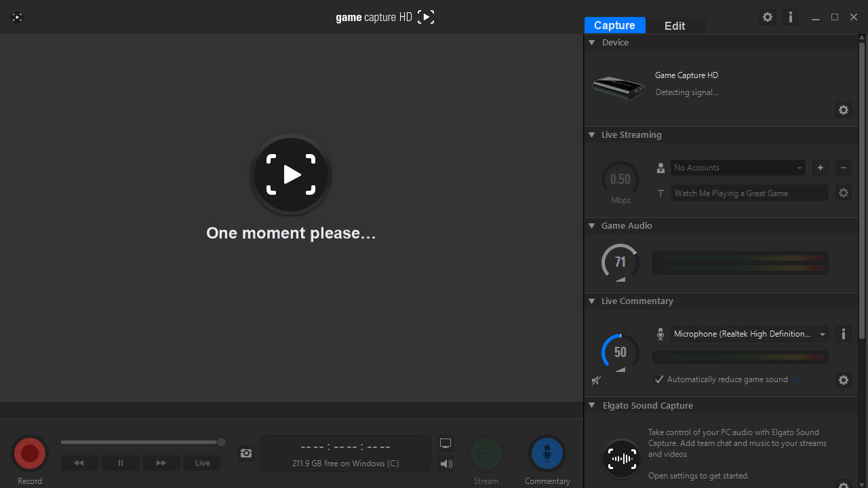Toggle Automatically reduce game sound checkbox

659,379
